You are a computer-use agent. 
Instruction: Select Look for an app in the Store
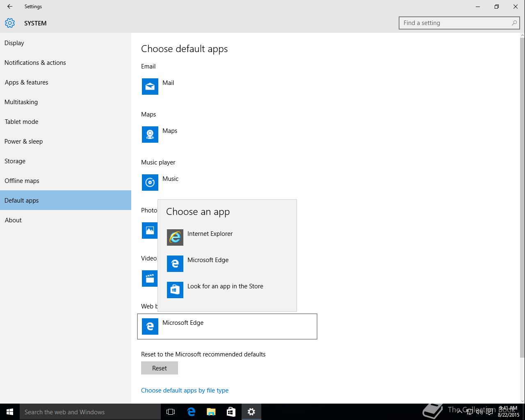pyautogui.click(x=227, y=290)
